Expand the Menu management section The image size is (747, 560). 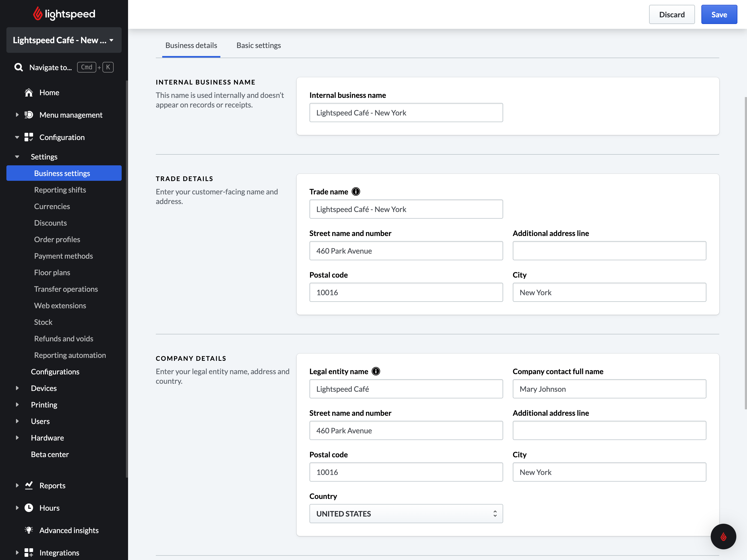coord(17,115)
